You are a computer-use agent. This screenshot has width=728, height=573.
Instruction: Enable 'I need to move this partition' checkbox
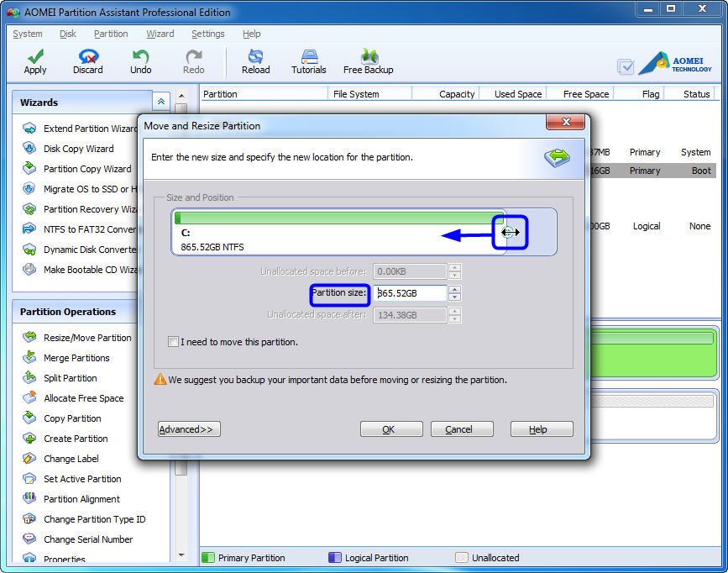173,342
